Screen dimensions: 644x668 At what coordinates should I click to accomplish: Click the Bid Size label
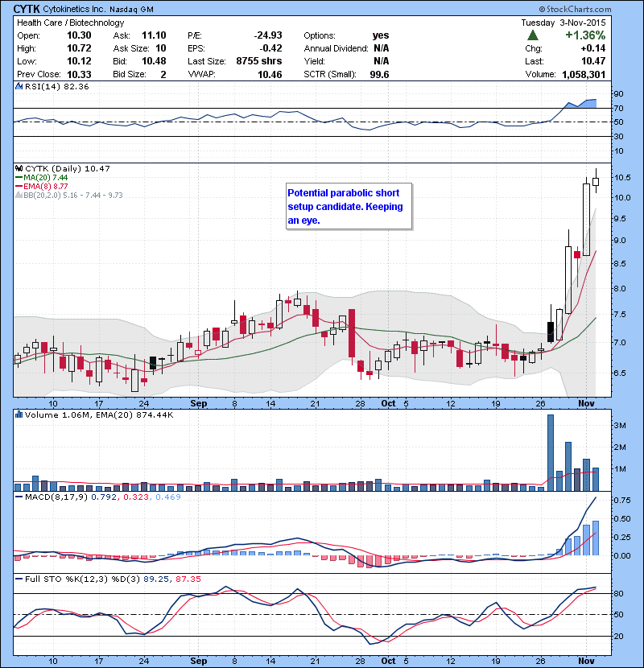point(130,74)
